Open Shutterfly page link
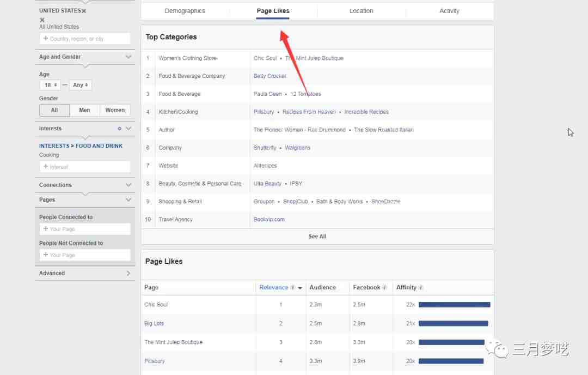 click(265, 148)
